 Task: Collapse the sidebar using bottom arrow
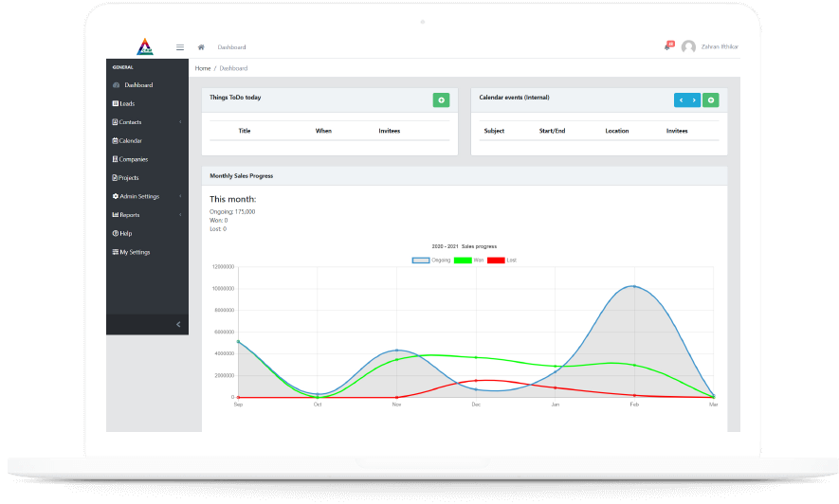pos(178,325)
